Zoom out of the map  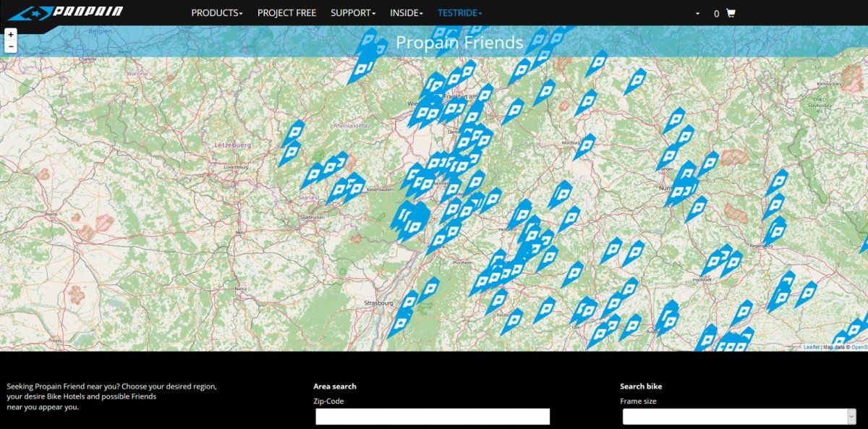(10, 46)
